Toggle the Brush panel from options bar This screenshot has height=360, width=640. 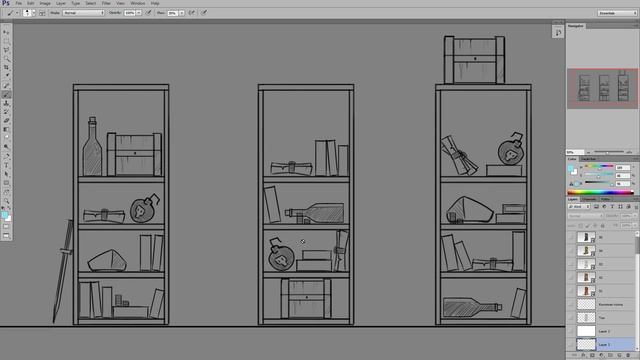[x=42, y=13]
